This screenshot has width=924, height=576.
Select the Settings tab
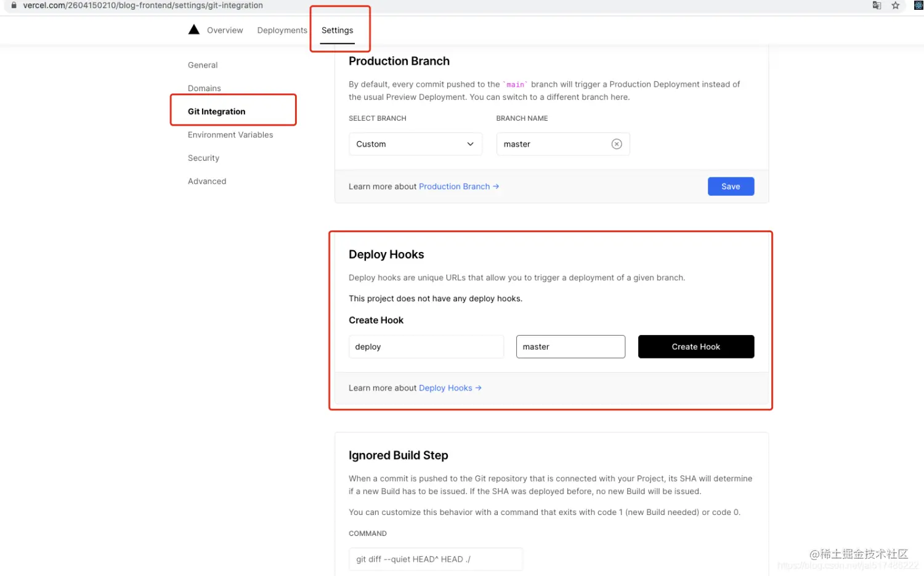[x=337, y=30]
